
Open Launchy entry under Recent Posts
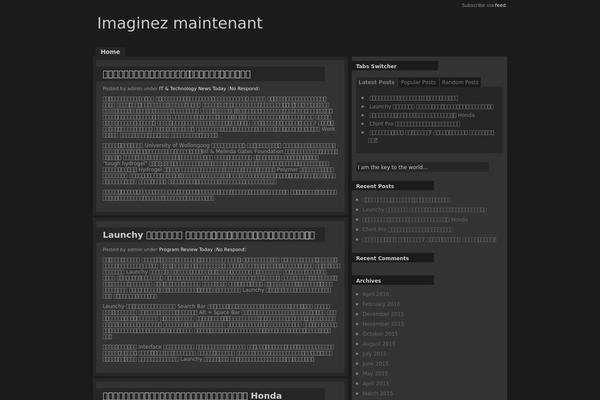coord(424,210)
